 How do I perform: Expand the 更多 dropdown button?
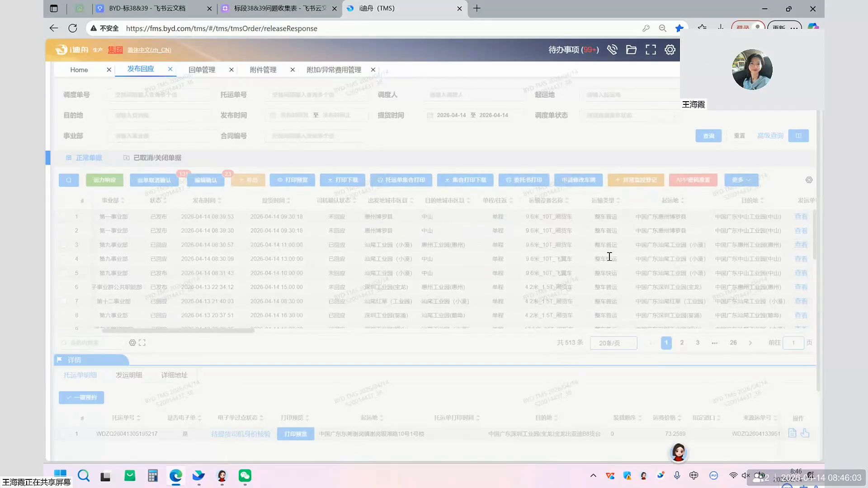click(x=741, y=180)
